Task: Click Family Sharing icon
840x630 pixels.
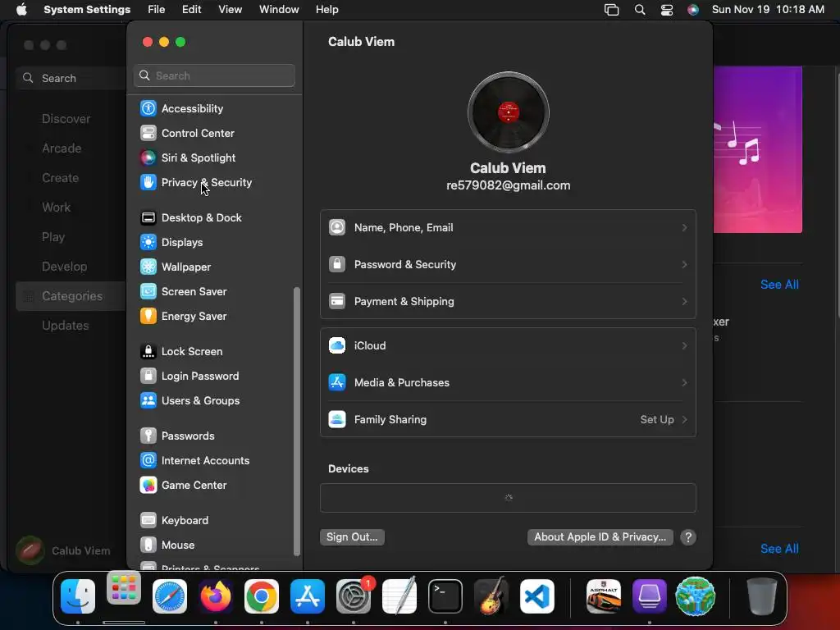Action: tap(337, 419)
